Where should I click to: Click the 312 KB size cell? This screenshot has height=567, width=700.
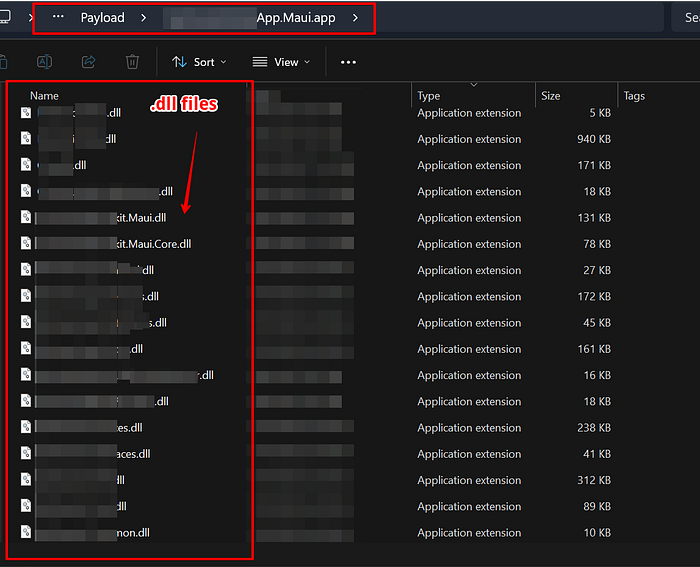(593, 480)
